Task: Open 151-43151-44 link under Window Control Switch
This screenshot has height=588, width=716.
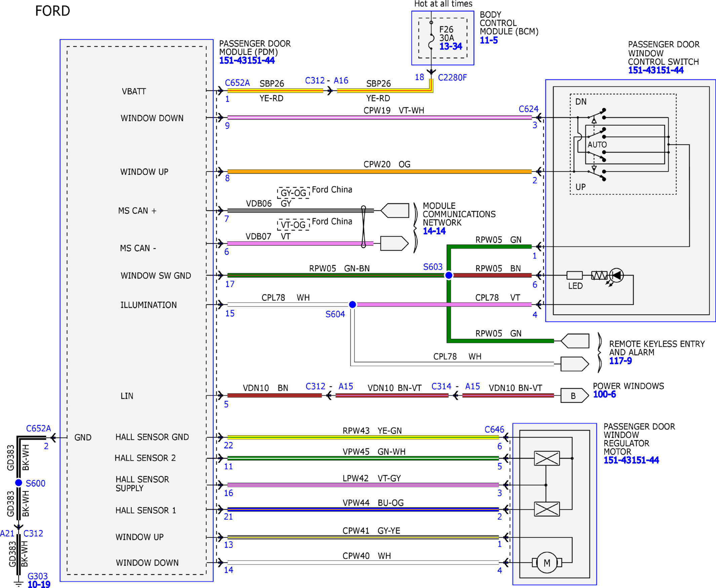Action: tap(656, 71)
